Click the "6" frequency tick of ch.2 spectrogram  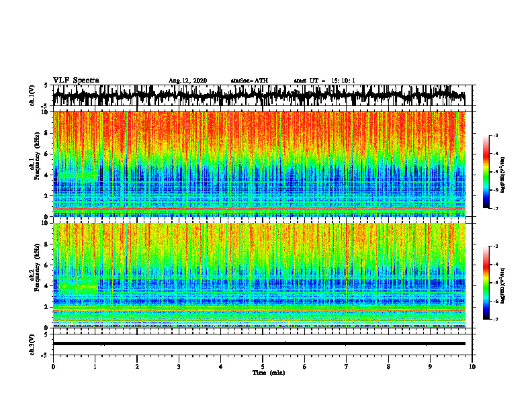click(47, 265)
